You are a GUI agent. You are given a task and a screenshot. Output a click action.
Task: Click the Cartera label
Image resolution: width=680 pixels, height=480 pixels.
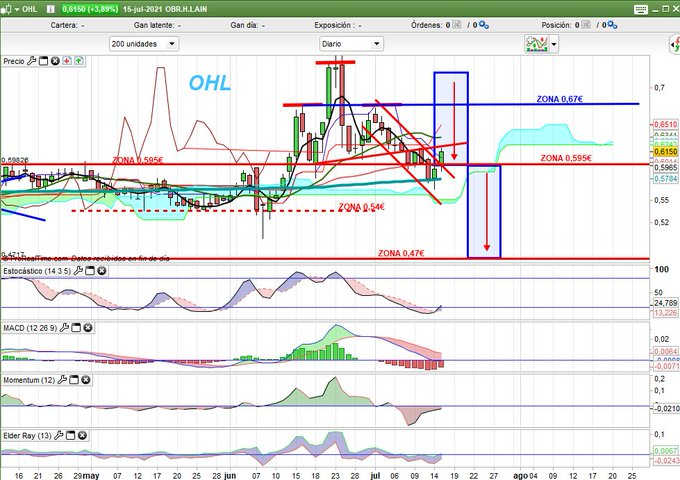click(x=64, y=25)
